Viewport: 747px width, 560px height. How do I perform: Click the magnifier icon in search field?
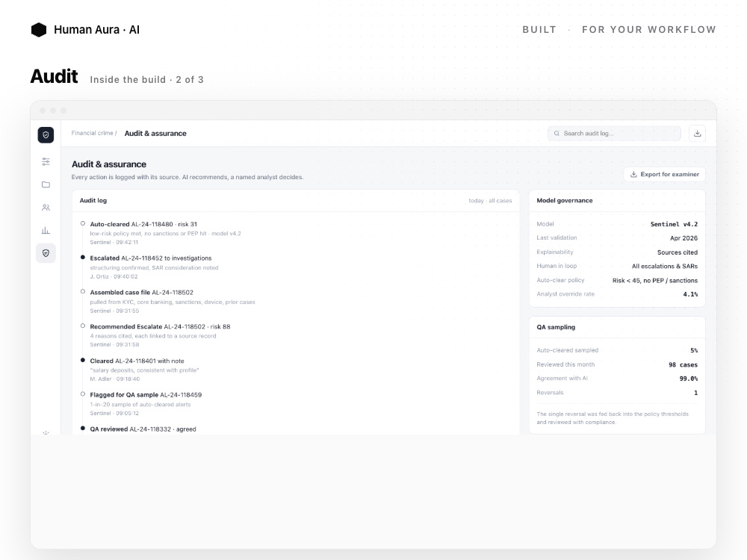(x=557, y=134)
